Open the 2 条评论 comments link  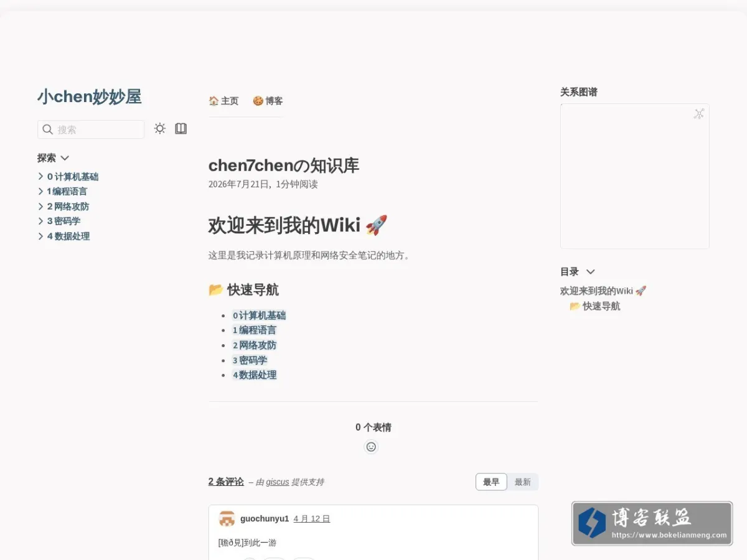[226, 482]
